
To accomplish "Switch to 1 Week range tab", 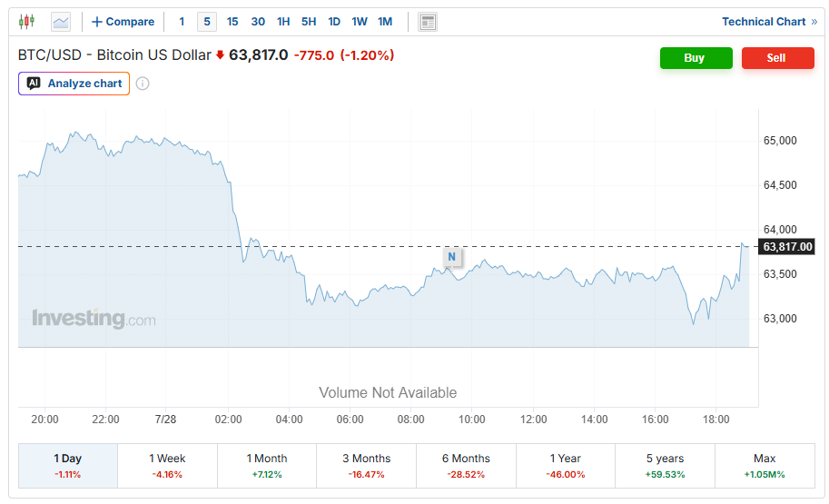I will click(x=167, y=465).
